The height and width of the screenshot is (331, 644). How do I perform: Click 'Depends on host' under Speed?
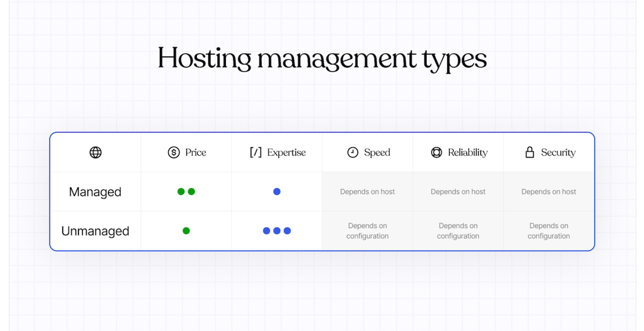(367, 192)
